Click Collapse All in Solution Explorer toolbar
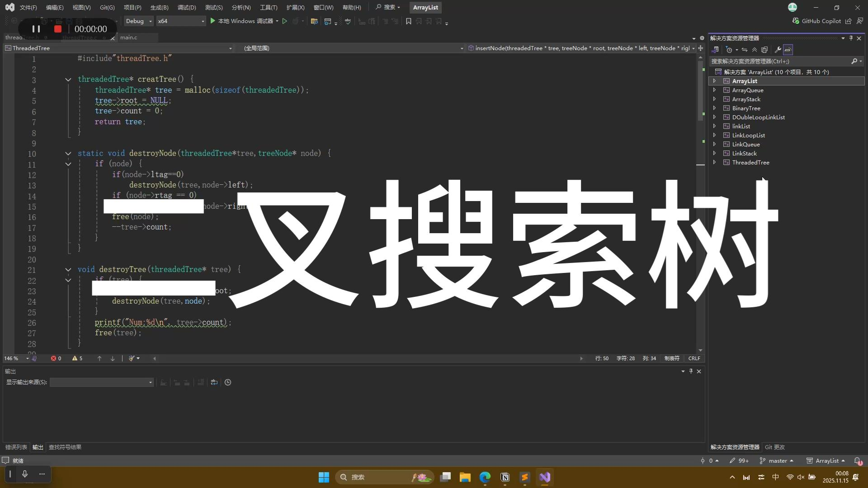The image size is (868, 488). pyautogui.click(x=755, y=50)
